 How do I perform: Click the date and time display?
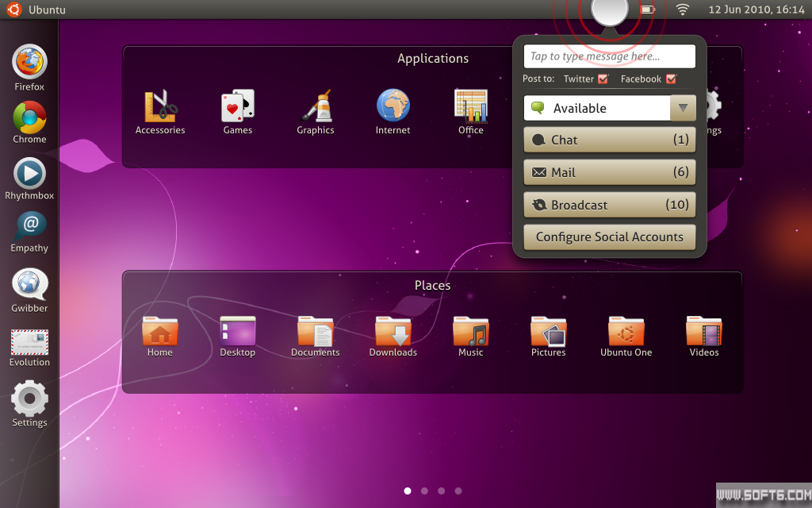[756, 10]
